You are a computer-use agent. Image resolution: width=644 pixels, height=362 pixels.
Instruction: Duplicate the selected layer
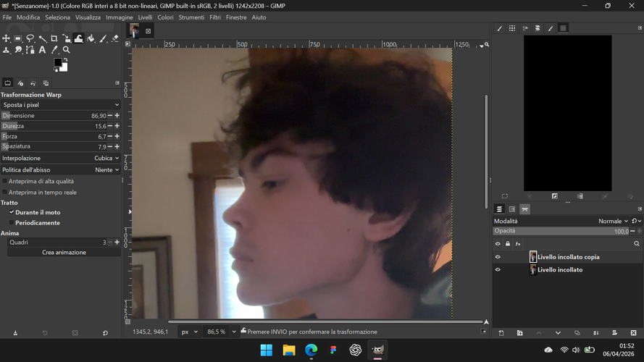(x=577, y=333)
